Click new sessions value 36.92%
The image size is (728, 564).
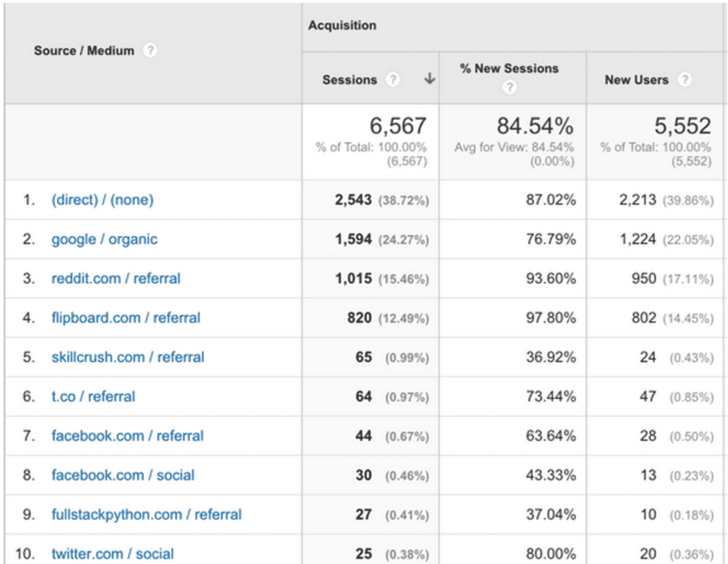click(551, 357)
